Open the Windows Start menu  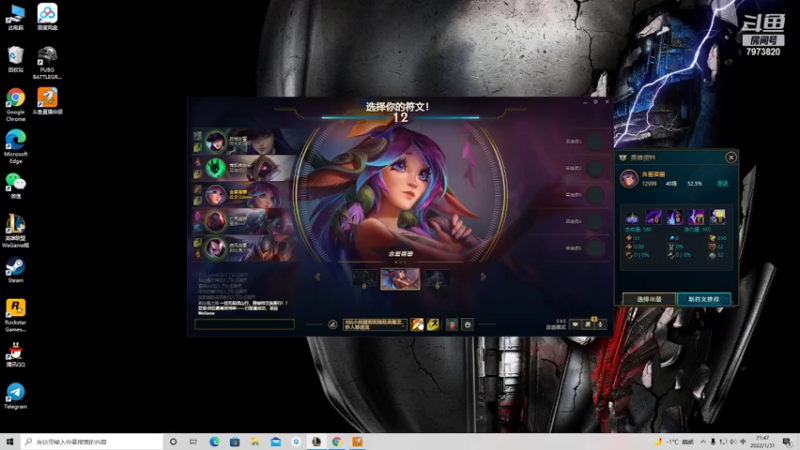tap(10, 442)
